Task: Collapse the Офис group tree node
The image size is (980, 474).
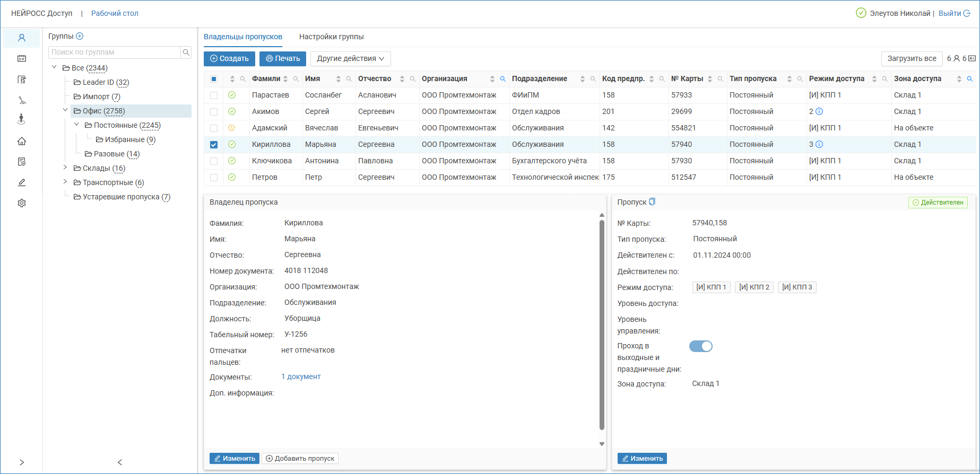Action: coord(65,110)
